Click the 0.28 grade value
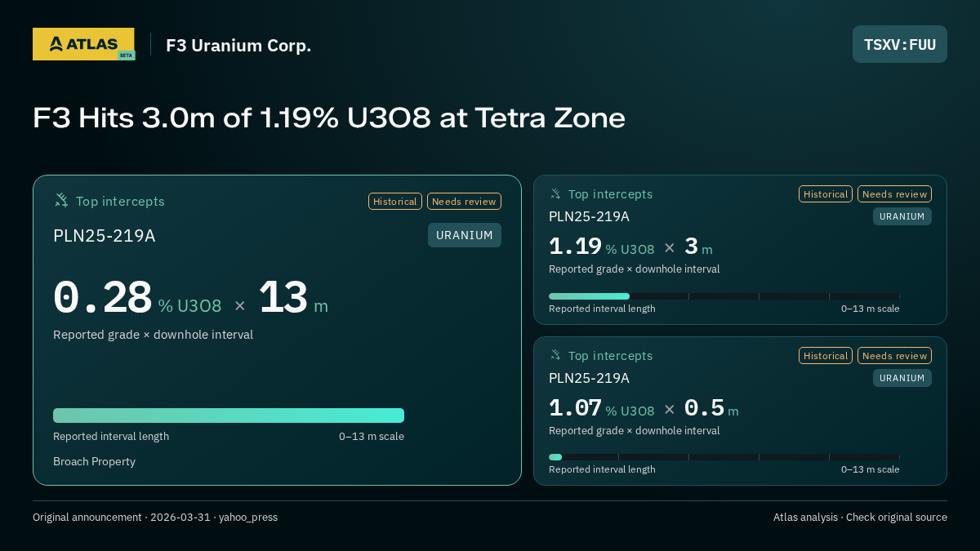The image size is (980, 551). pos(102,298)
